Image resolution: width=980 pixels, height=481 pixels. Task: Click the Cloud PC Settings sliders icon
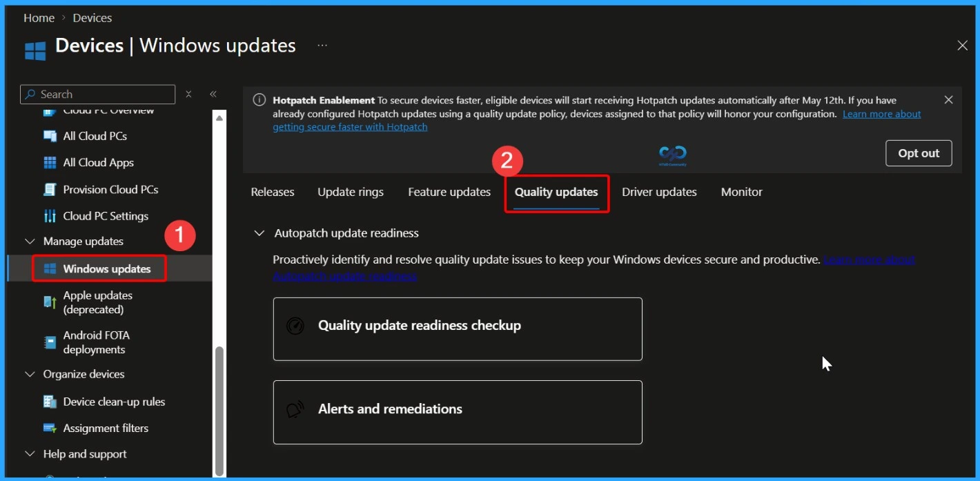(x=50, y=216)
